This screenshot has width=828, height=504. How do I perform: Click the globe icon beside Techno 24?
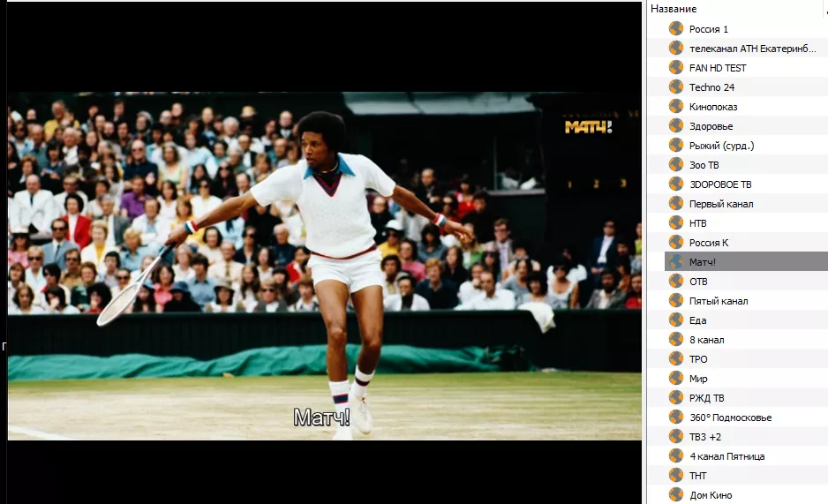676,87
